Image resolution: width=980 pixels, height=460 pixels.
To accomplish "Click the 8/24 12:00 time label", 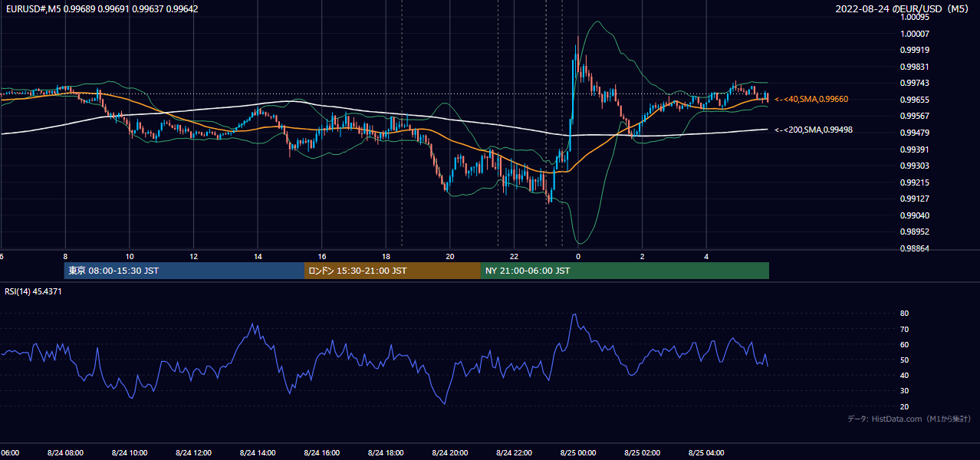I will [x=193, y=453].
